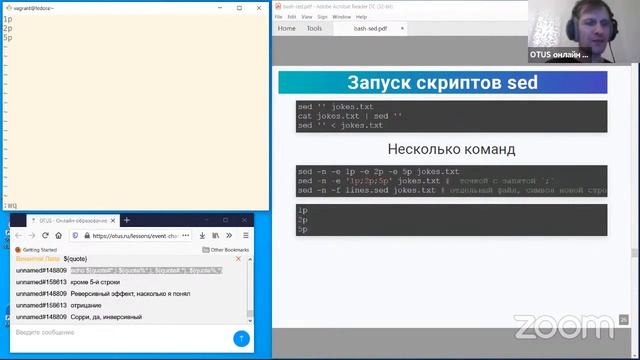
Task: Send chat message with blue arrow button
Action: coord(241,338)
